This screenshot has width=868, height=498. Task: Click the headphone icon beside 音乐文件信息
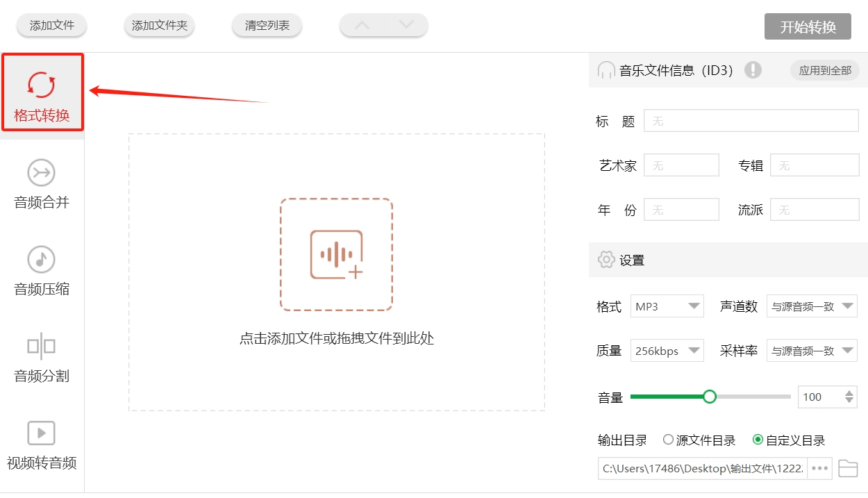[x=606, y=70]
